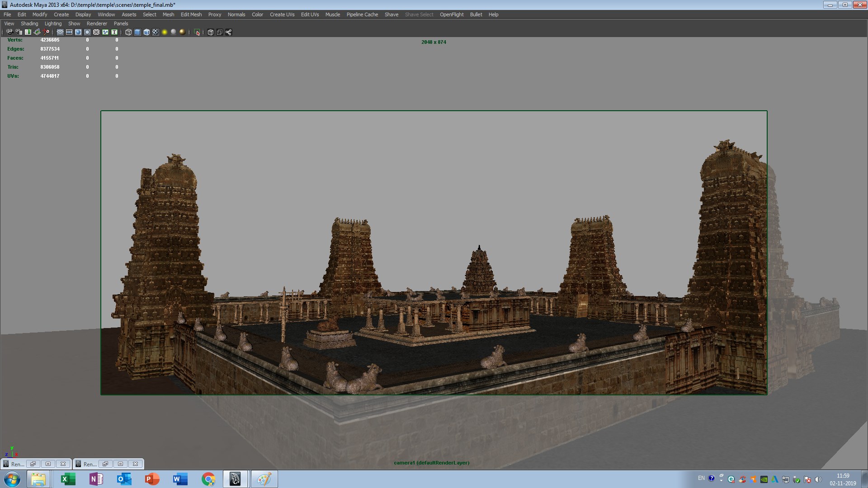Click the Paint taskbar button
This screenshot has width=868, height=488.
point(264,479)
